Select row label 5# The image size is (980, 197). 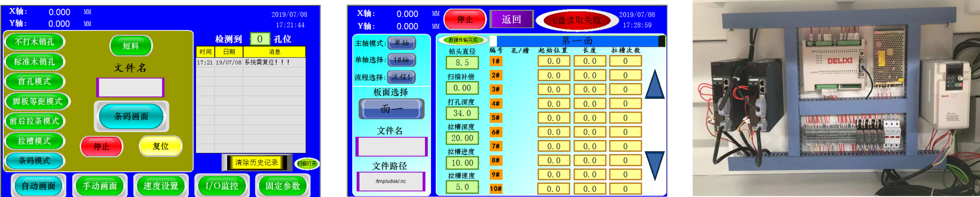496,118
